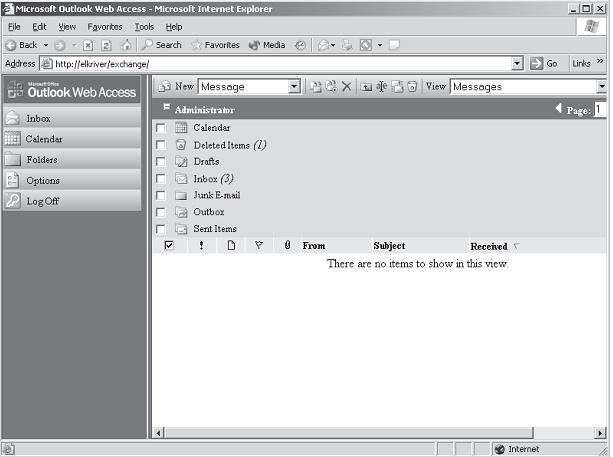Open the View Messages dropdown

pos(601,86)
